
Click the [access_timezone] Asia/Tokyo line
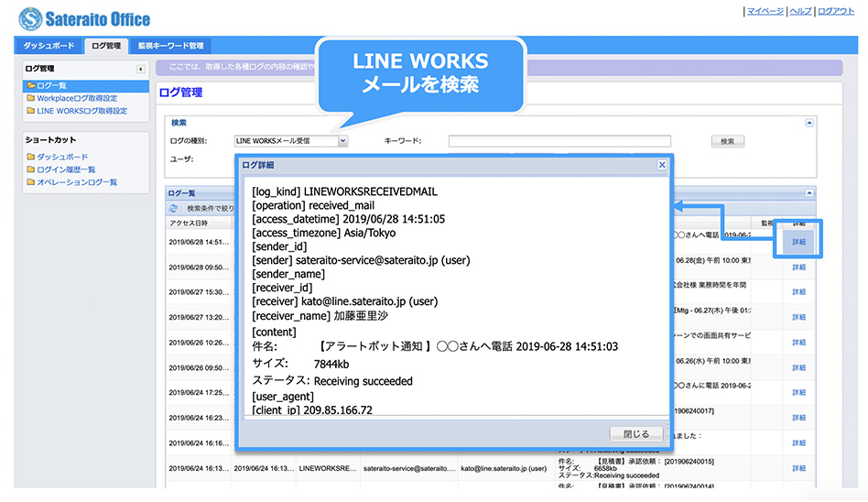click(324, 233)
